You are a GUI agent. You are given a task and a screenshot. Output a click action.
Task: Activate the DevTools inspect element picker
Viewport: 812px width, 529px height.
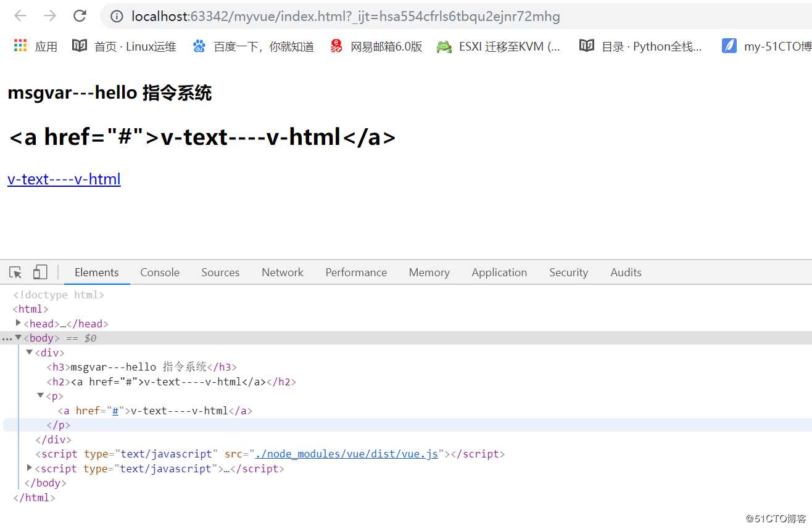pos(15,273)
